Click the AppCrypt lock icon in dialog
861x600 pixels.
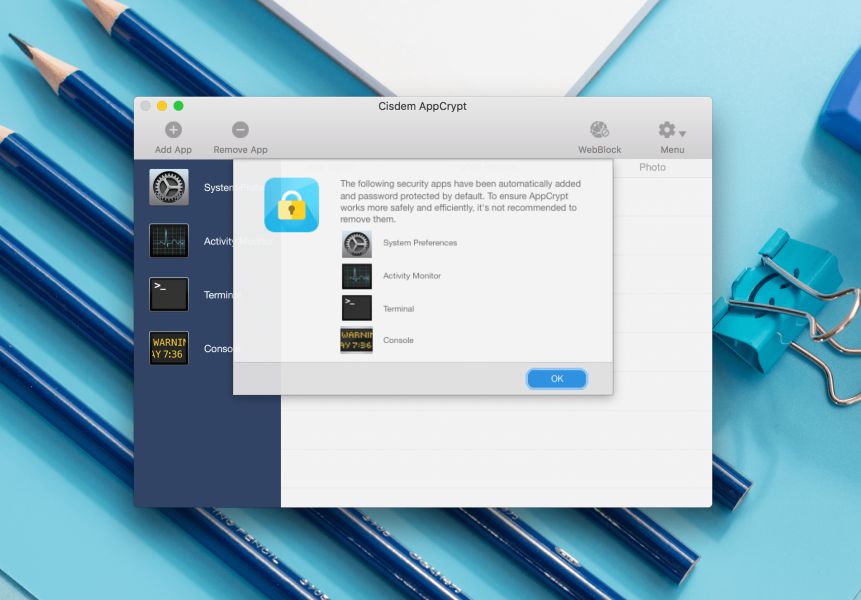click(x=292, y=205)
